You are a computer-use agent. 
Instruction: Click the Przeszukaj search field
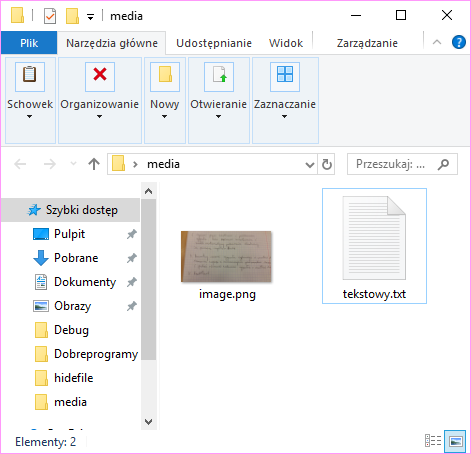click(x=402, y=164)
